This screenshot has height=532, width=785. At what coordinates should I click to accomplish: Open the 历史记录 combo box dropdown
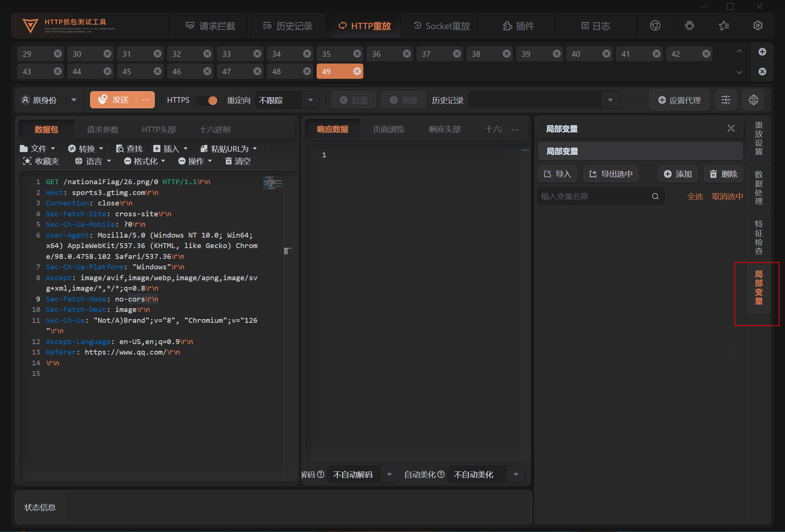point(610,100)
